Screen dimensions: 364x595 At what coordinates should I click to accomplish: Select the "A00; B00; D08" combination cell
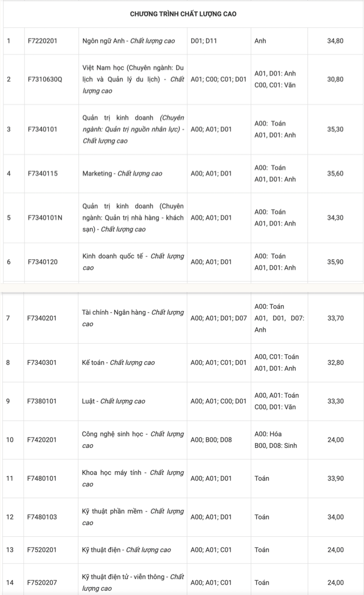211,440
